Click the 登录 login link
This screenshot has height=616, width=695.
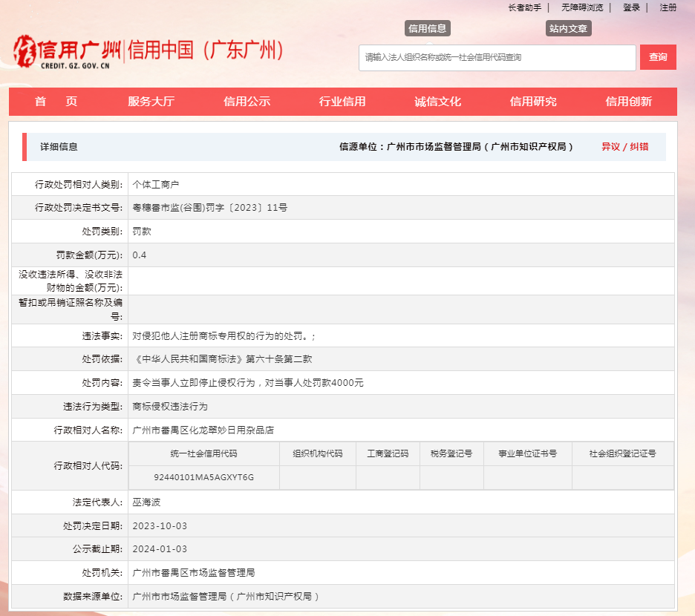[631, 7]
